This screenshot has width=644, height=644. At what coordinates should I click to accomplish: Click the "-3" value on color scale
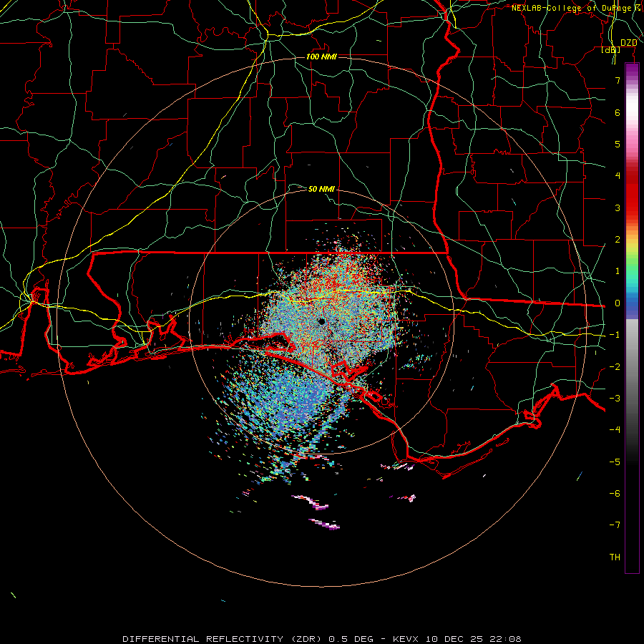pos(615,398)
